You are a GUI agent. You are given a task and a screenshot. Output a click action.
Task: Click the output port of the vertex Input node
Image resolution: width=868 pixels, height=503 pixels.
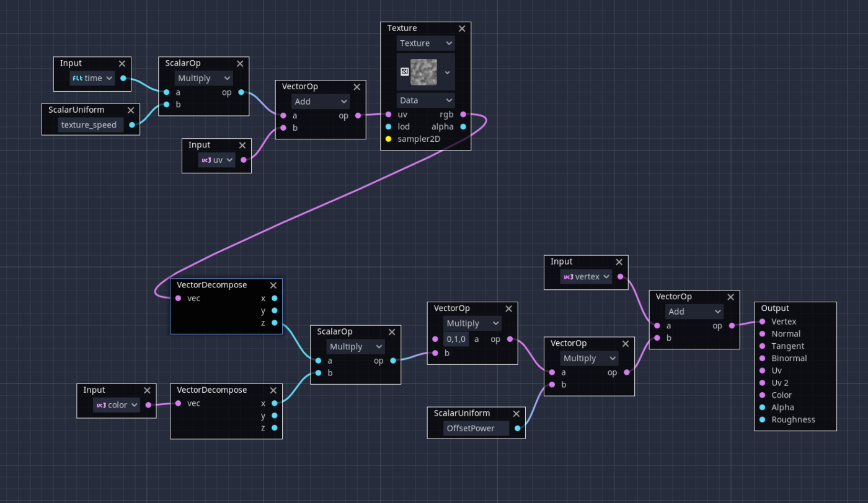coord(620,277)
